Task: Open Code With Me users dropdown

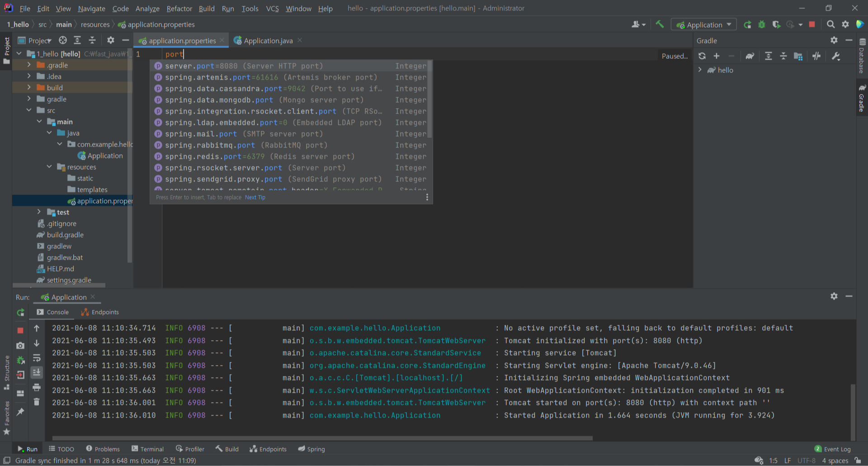Action: coord(638,24)
